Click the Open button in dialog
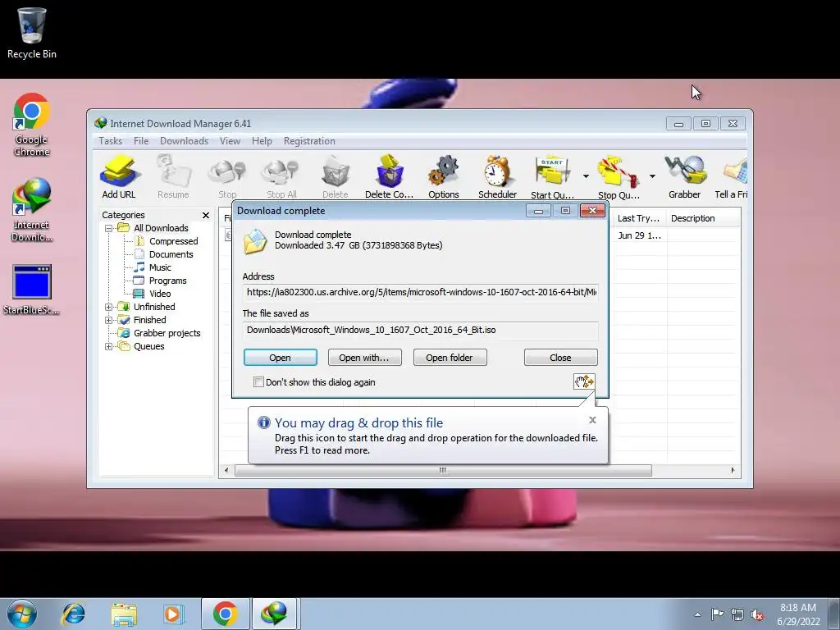The height and width of the screenshot is (630, 840). click(x=281, y=358)
